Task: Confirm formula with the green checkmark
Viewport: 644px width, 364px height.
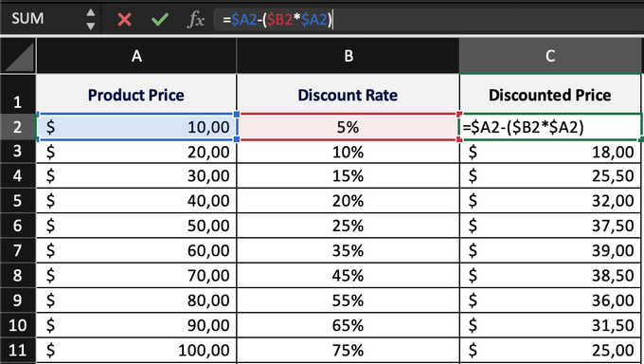Action: [x=160, y=19]
